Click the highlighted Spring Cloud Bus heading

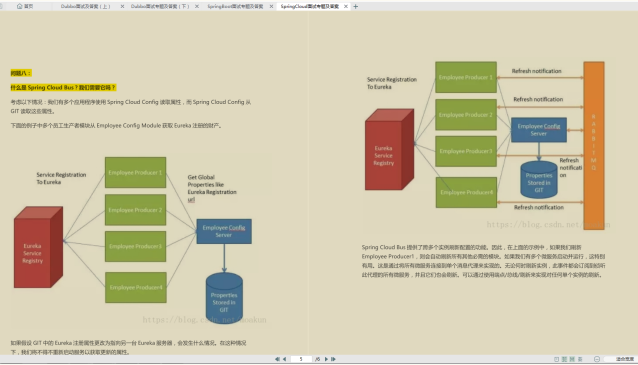coord(63,87)
